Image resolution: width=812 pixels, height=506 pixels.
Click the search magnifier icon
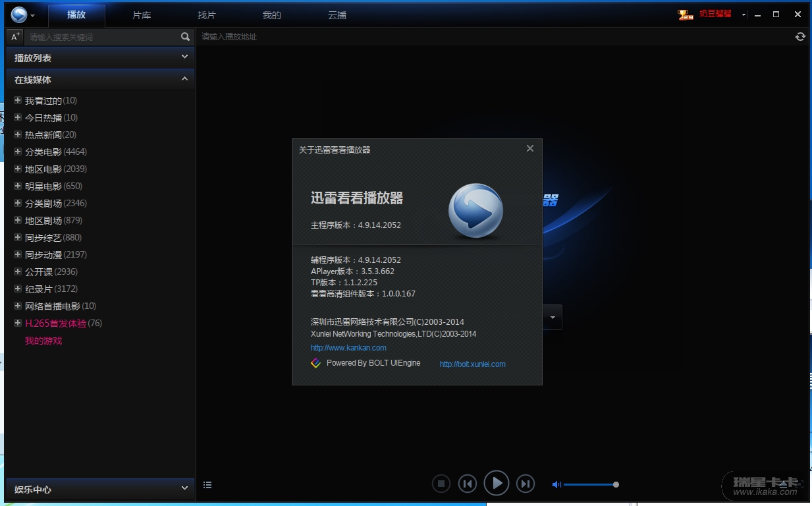[x=185, y=37]
